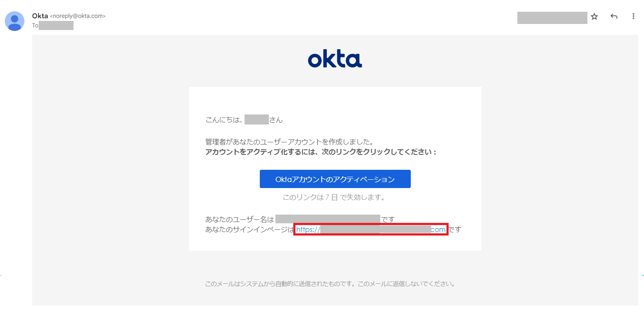Viewport: 644px width, 313px height.
Task: Click the sender's profile avatar
Action: coord(14,21)
